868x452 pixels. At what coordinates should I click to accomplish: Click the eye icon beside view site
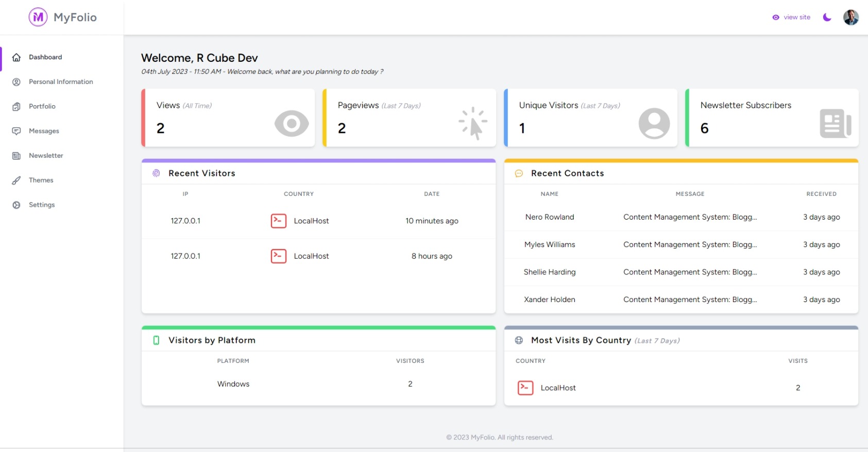[x=776, y=18]
